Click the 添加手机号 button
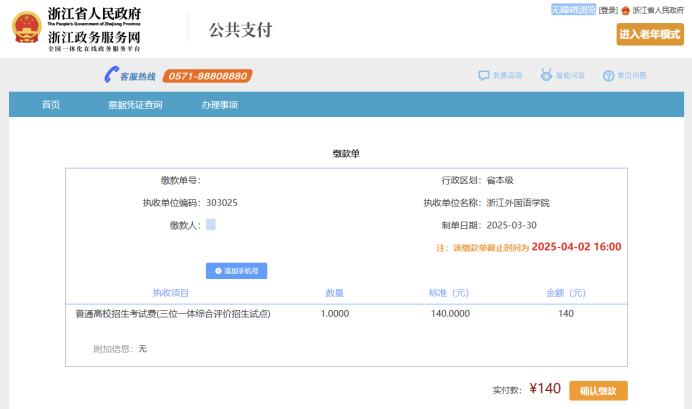Screen dimensions: 692x409 [x=237, y=271]
